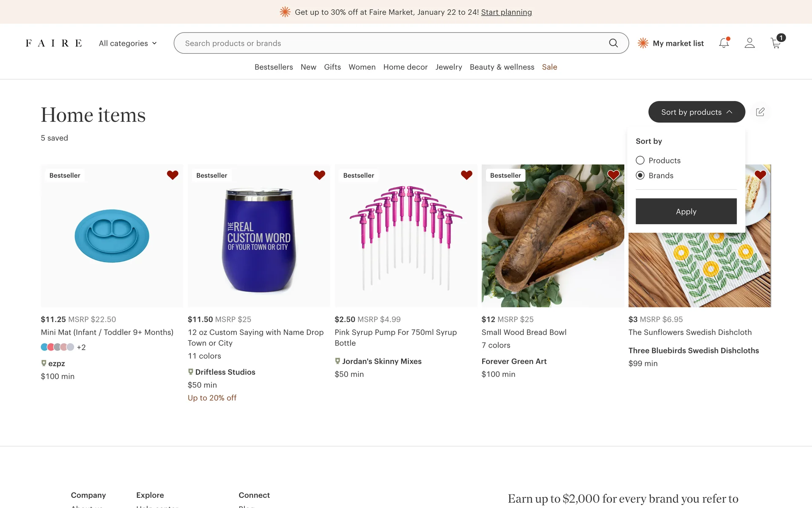Screen dimensions: 812x508
Task: Unfavorite the Small Wood Bread Bowl heart
Action: 613,175
